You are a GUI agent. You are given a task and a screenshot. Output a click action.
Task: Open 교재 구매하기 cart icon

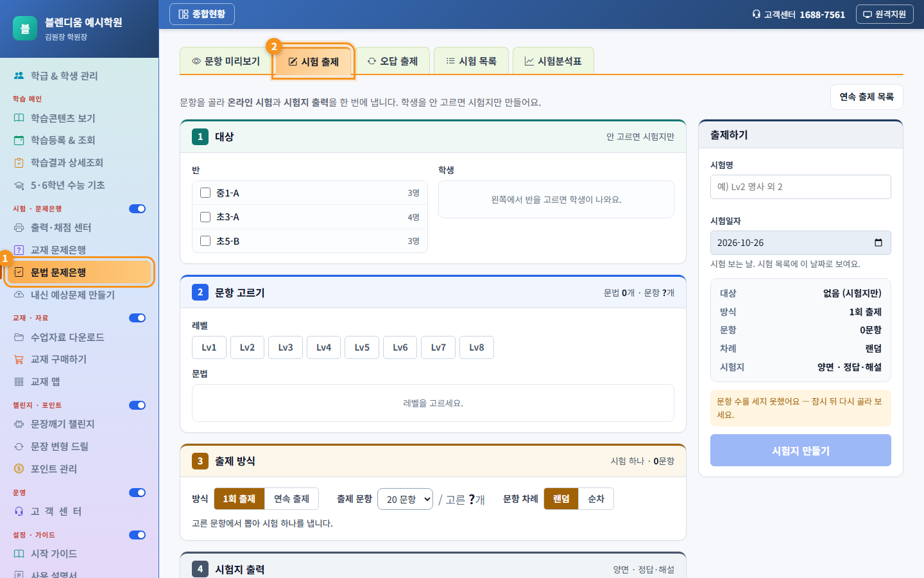coord(19,359)
